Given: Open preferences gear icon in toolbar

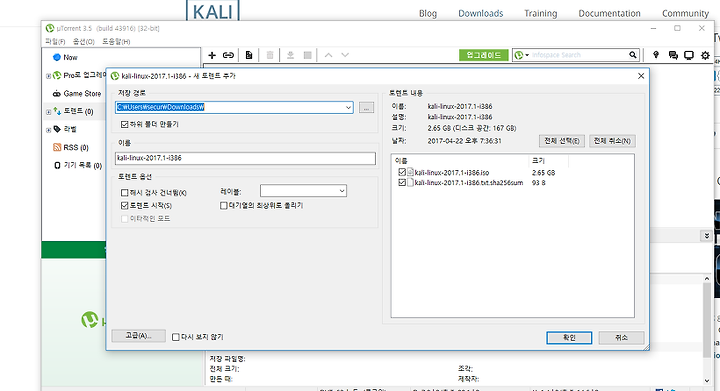Looking at the screenshot, I should [x=705, y=55].
